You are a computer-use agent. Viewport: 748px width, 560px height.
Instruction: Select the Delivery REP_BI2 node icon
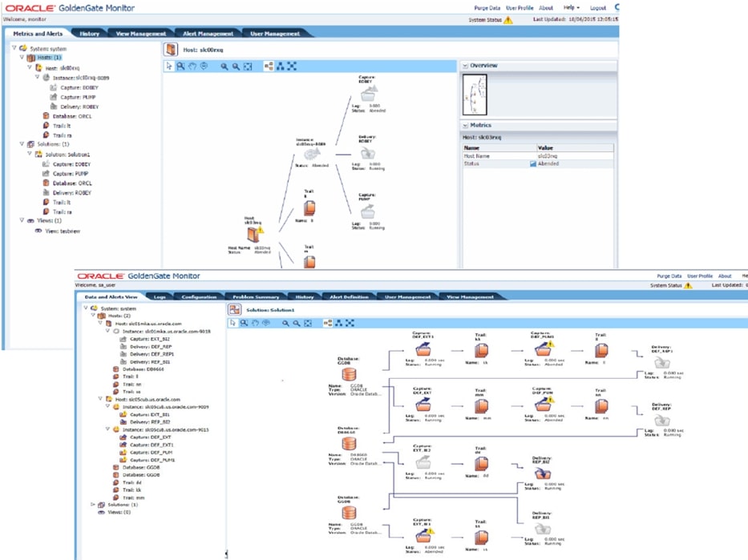543,473
